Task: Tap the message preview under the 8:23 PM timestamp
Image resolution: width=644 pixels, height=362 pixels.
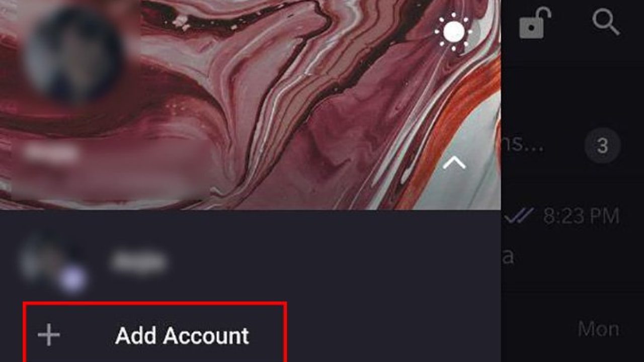Action: (x=508, y=256)
